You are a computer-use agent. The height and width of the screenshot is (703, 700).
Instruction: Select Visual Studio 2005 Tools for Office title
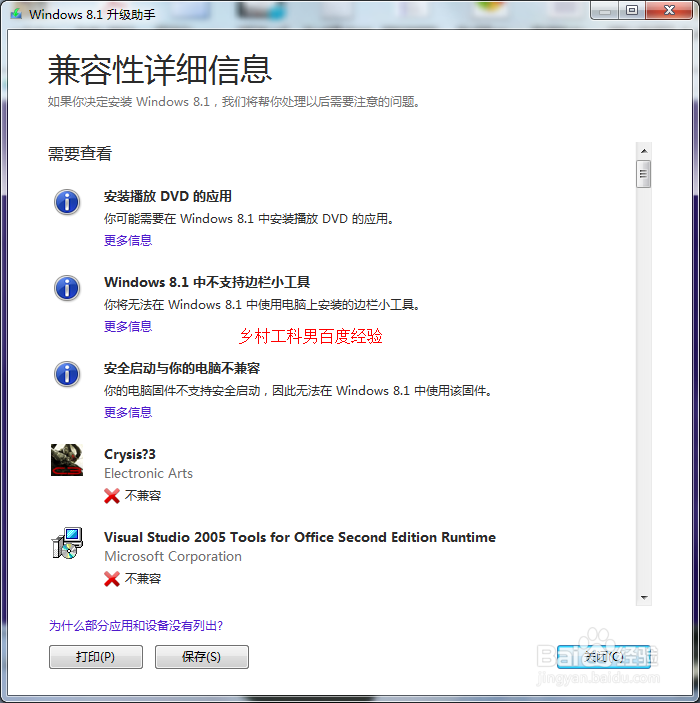point(300,537)
